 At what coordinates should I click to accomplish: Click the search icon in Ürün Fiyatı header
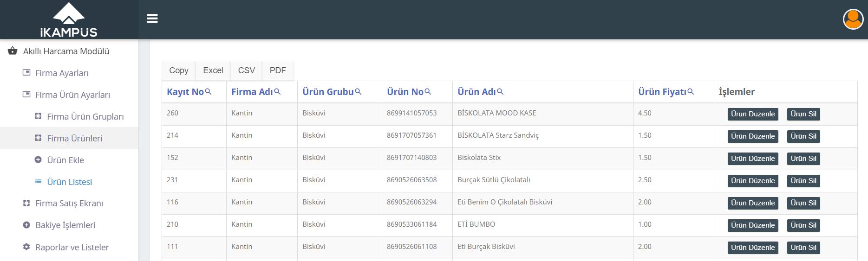(691, 92)
